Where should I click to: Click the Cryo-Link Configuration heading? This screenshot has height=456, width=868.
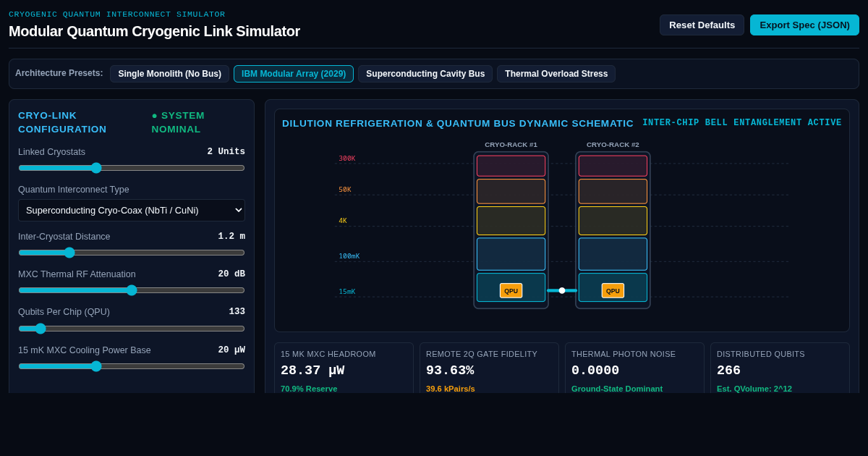[62, 122]
